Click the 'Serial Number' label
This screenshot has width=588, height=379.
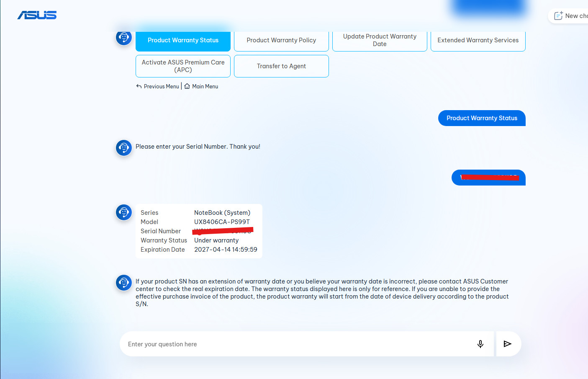click(161, 231)
